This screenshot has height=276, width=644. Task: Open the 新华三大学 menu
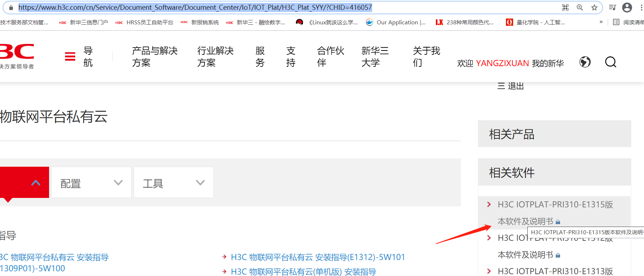tap(375, 57)
